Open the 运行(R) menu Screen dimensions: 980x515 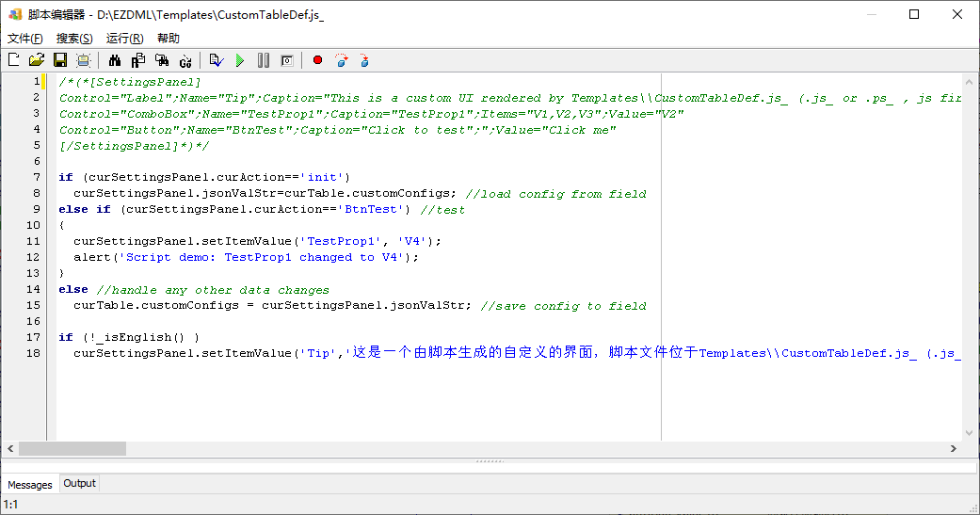[x=124, y=39]
